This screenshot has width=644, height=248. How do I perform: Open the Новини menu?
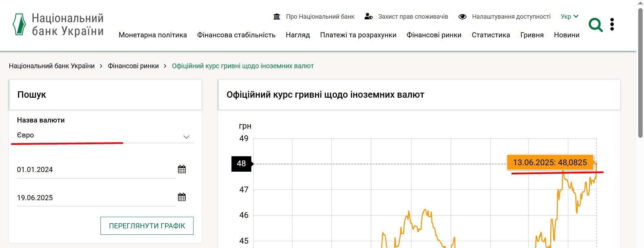pyautogui.click(x=567, y=35)
